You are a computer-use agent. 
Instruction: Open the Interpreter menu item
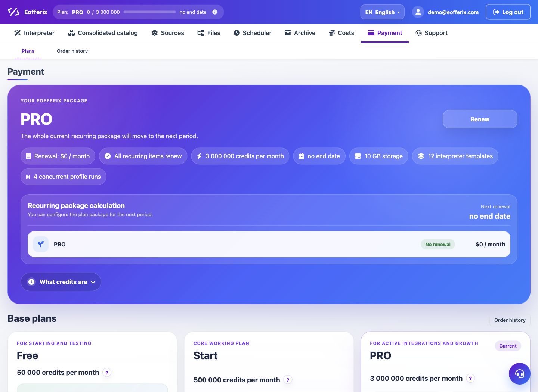[x=34, y=33]
